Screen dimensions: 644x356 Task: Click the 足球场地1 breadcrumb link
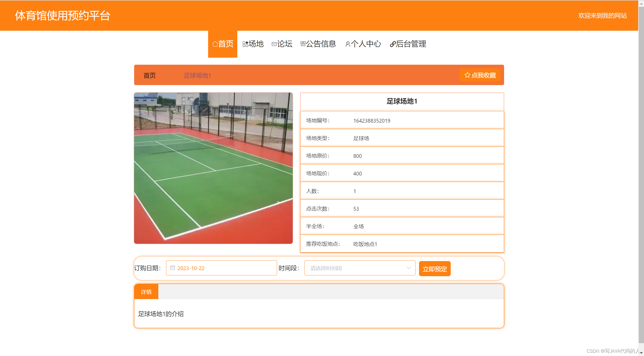coord(197,75)
